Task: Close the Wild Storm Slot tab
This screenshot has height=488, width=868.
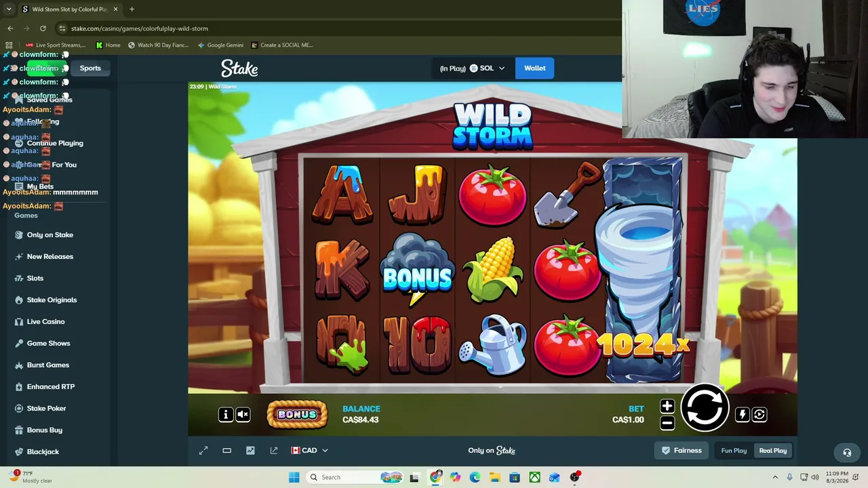Action: [115, 9]
